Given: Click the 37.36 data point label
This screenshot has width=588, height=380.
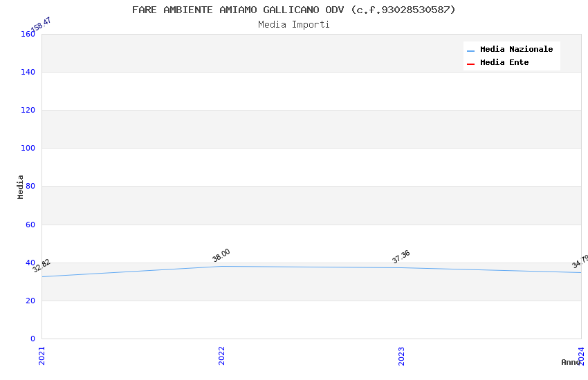Looking at the screenshot, I should click(401, 256).
